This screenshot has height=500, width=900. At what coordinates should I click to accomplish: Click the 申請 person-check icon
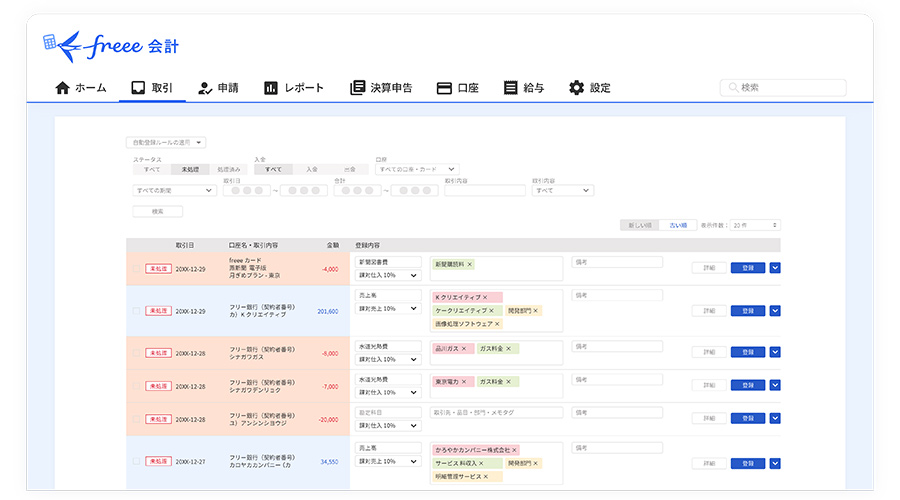205,88
